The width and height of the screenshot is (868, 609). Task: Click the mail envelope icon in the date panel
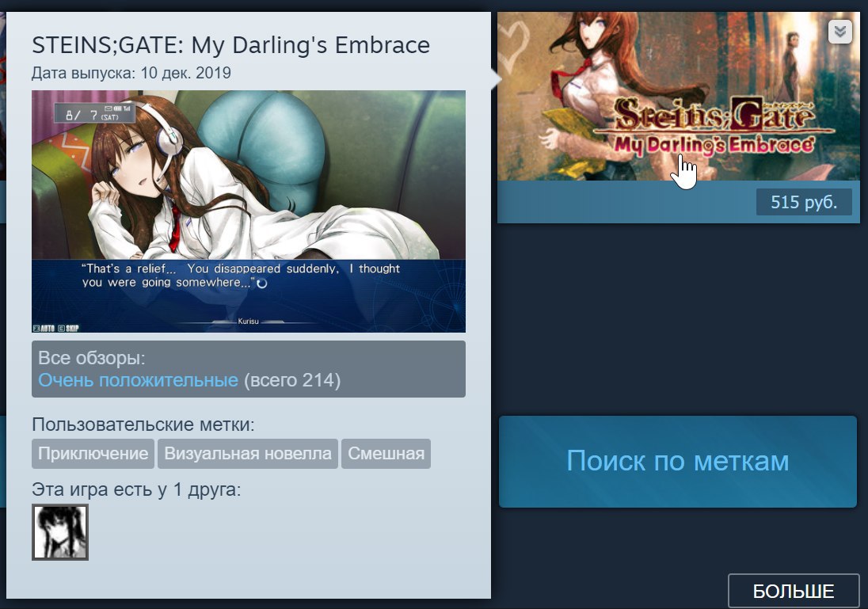coord(108,108)
